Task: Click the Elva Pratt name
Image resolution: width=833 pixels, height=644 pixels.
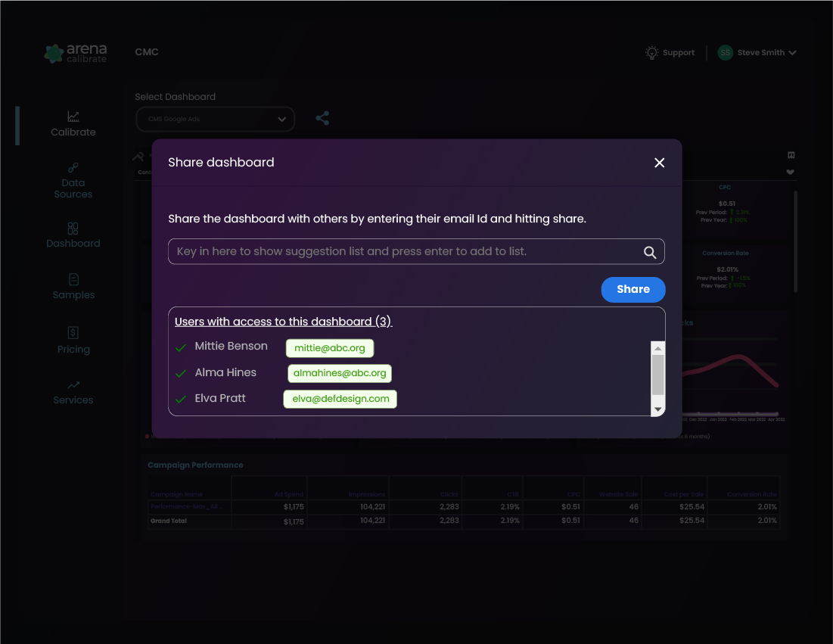Action: click(220, 398)
